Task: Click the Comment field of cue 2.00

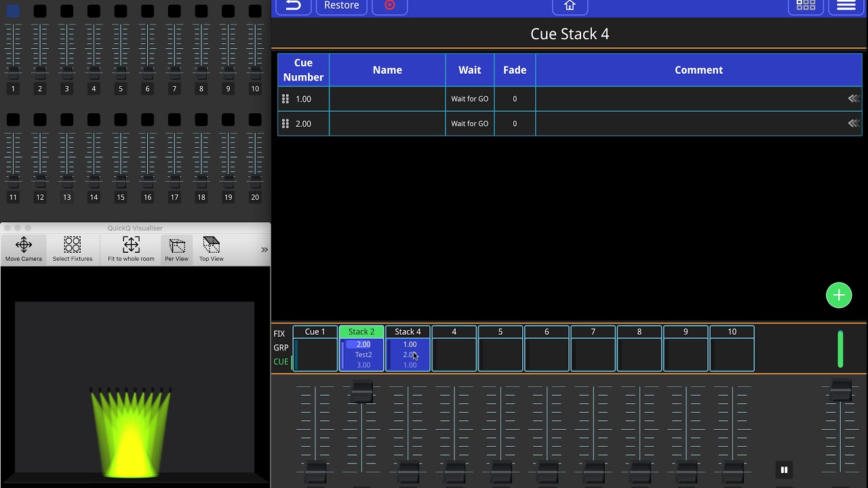Action: pyautogui.click(x=698, y=123)
